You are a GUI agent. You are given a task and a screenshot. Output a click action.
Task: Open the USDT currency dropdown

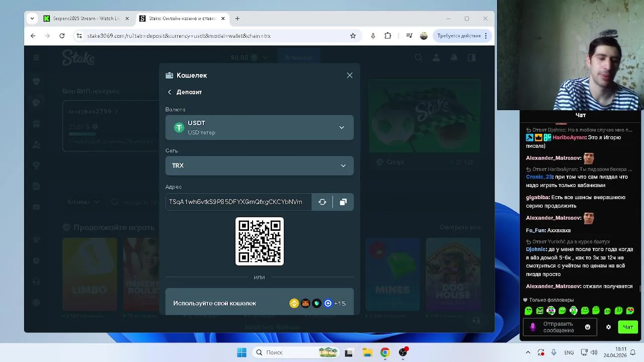click(x=260, y=128)
